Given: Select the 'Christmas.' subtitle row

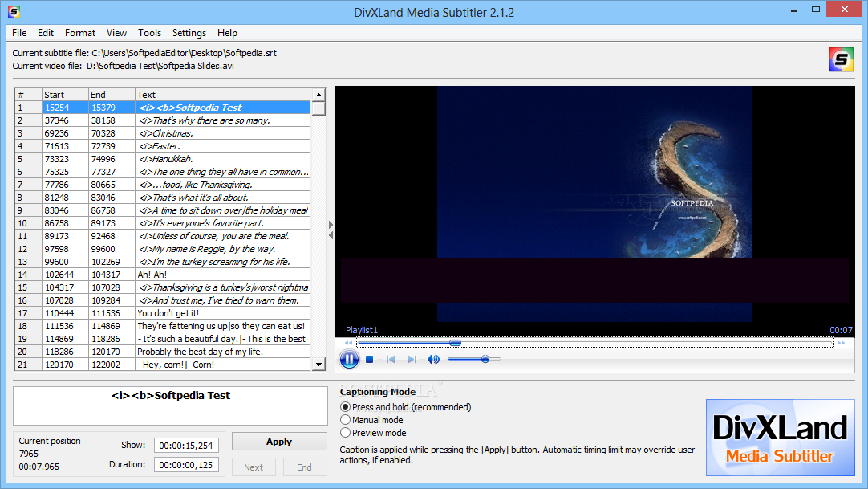Looking at the screenshot, I should (163, 133).
